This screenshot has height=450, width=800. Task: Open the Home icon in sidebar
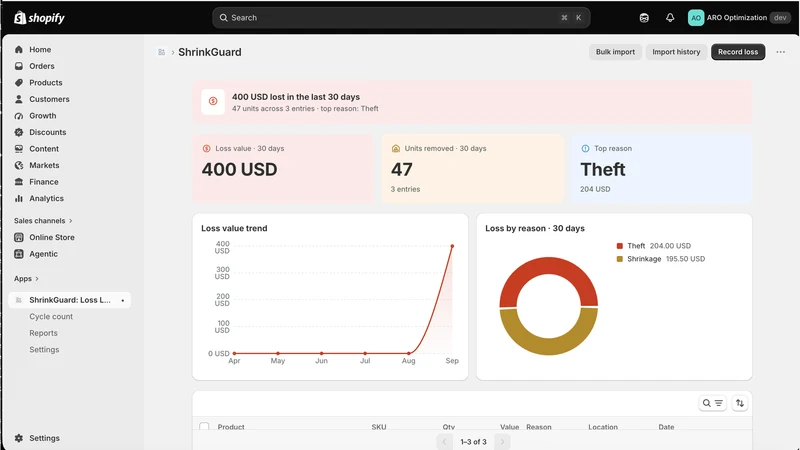click(19, 49)
